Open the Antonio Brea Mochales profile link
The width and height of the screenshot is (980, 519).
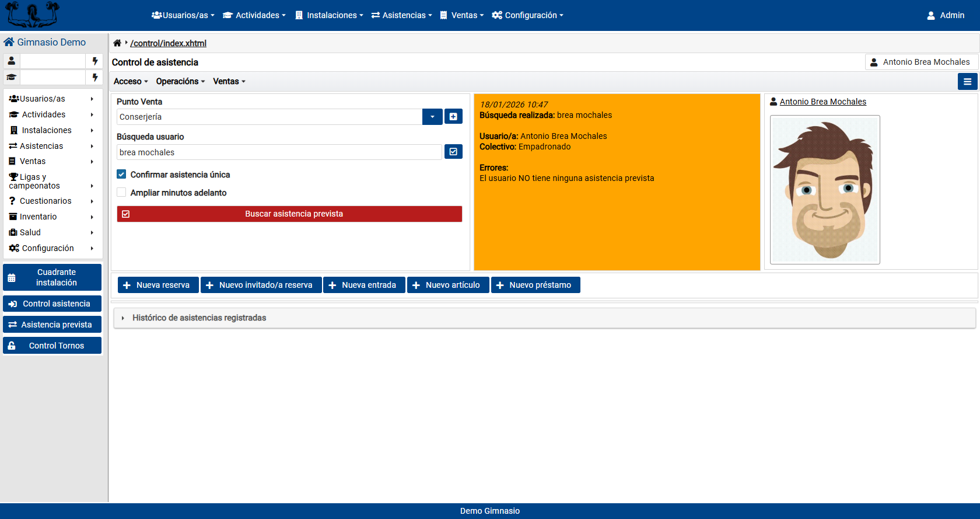click(822, 102)
